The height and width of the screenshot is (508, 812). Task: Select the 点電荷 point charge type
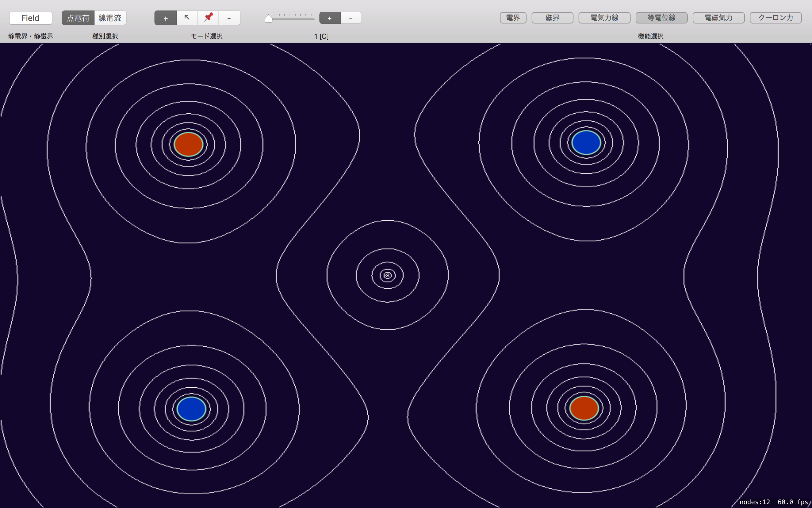pyautogui.click(x=78, y=18)
